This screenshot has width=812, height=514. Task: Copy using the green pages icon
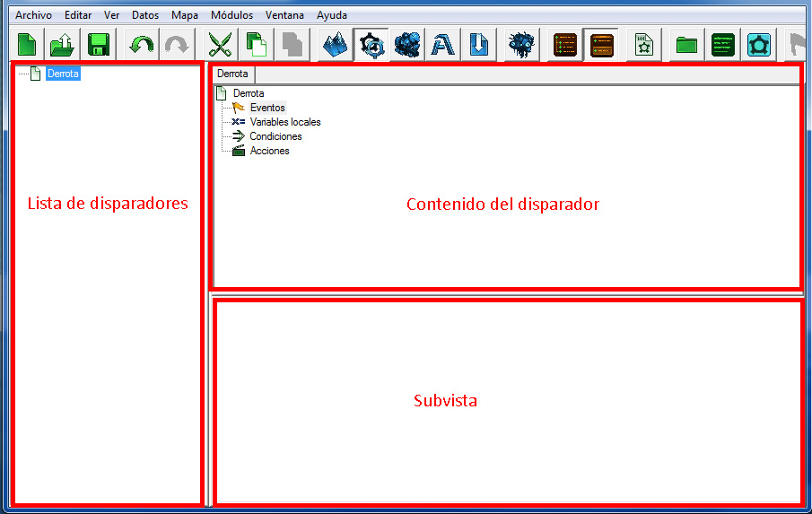point(256,45)
